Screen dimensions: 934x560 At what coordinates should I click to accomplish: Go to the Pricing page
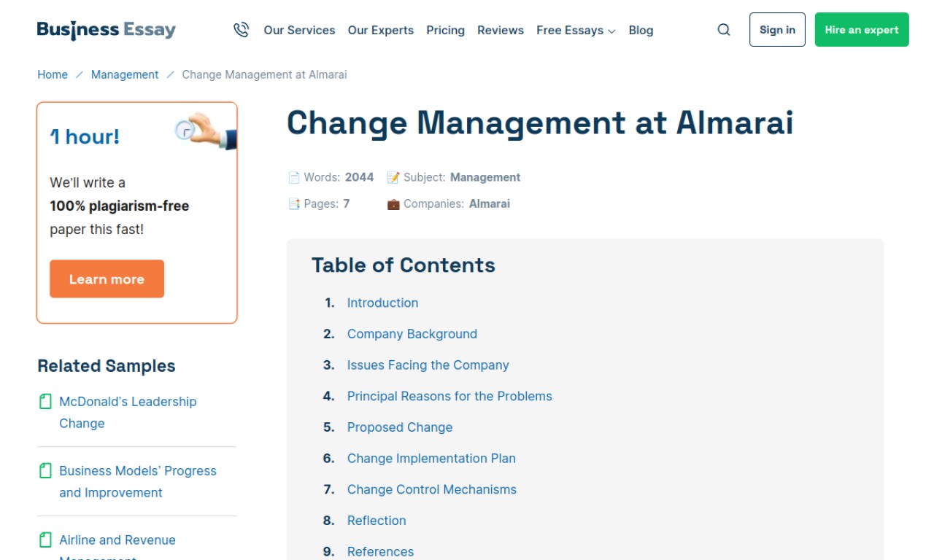(x=446, y=30)
